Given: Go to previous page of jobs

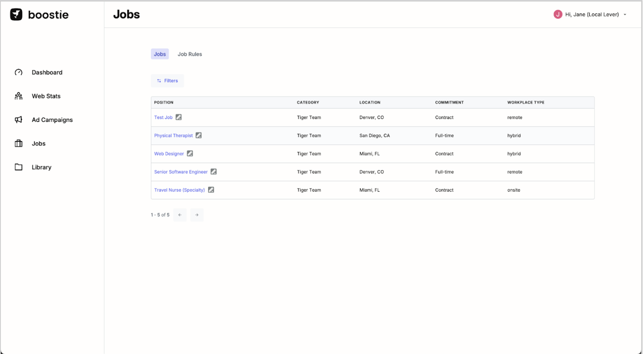Looking at the screenshot, I should [180, 215].
